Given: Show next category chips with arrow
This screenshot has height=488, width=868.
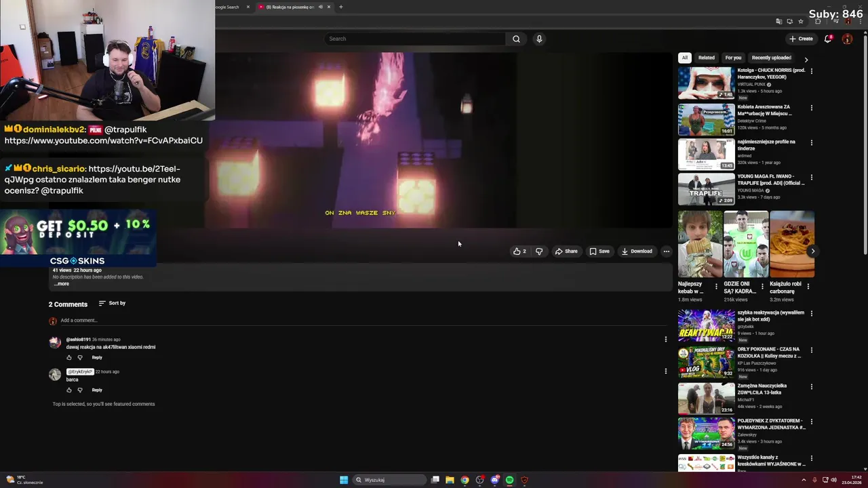Looking at the screenshot, I should [806, 60].
